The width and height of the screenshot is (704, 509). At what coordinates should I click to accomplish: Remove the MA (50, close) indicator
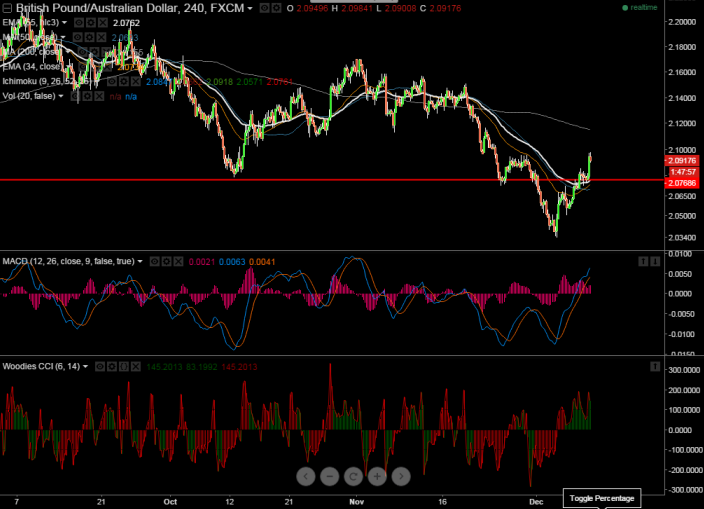pyautogui.click(x=102, y=37)
